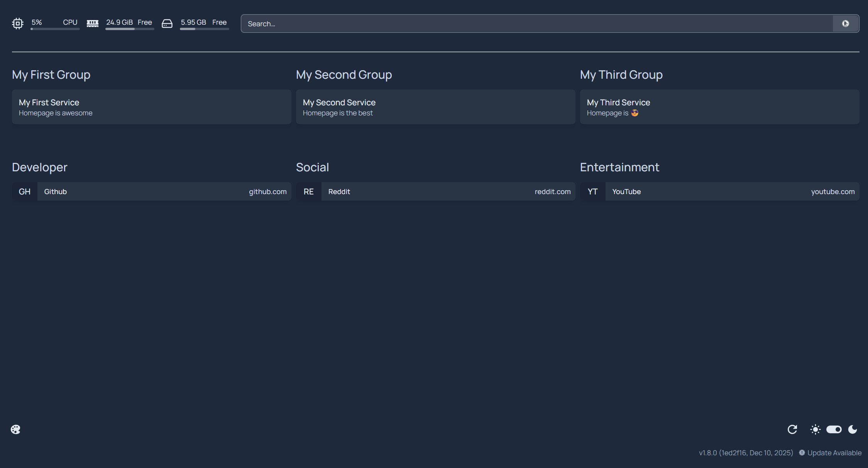Click the CPU chip icon

(18, 24)
